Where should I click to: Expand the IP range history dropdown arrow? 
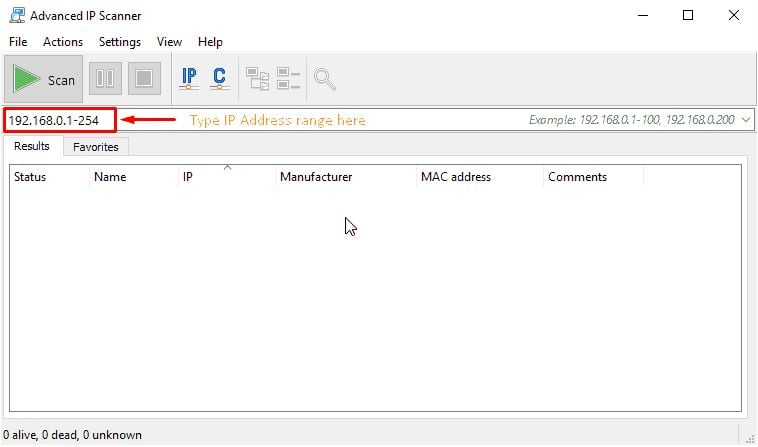pos(745,120)
